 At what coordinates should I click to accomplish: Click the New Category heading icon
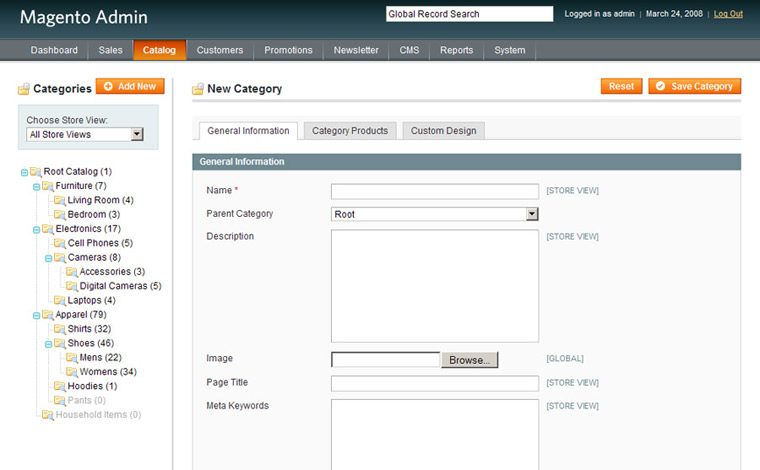(x=198, y=89)
